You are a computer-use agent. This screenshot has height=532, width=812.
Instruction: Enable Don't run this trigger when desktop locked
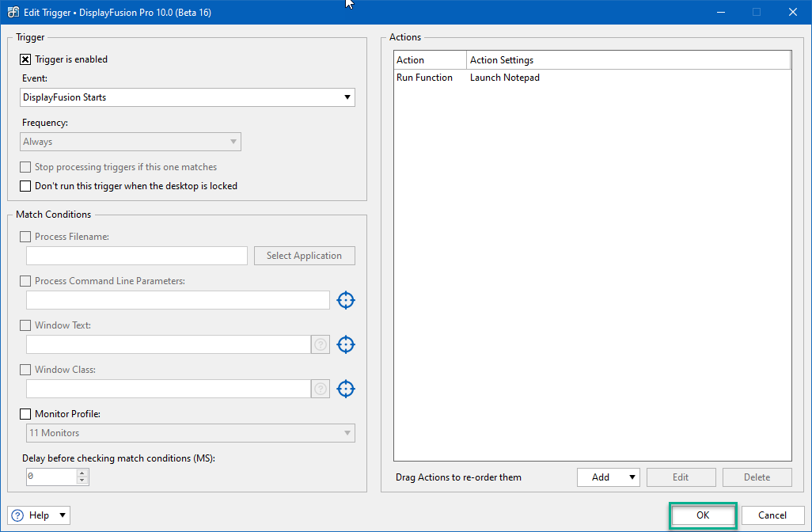tap(25, 186)
